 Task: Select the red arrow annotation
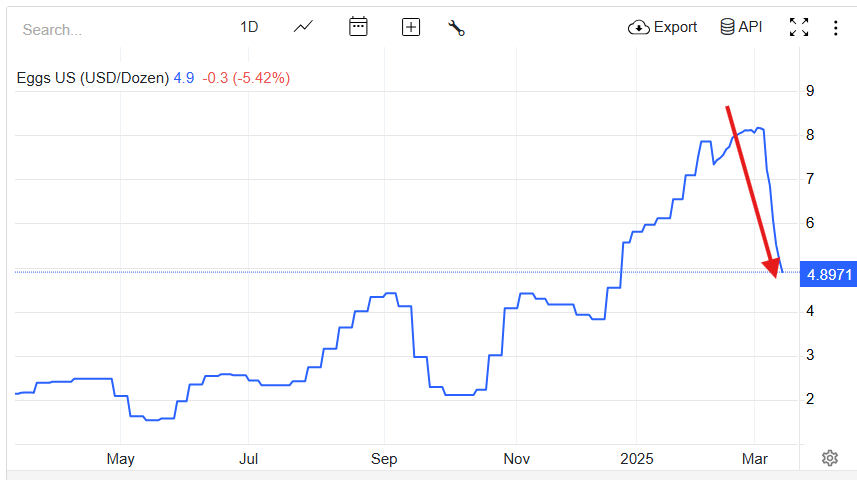click(x=749, y=188)
